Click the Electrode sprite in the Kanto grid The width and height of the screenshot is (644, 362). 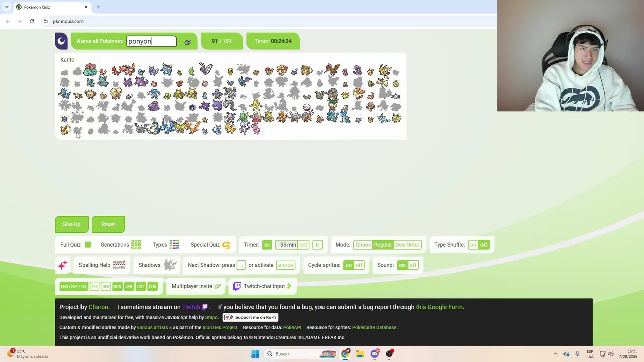tap(306, 108)
